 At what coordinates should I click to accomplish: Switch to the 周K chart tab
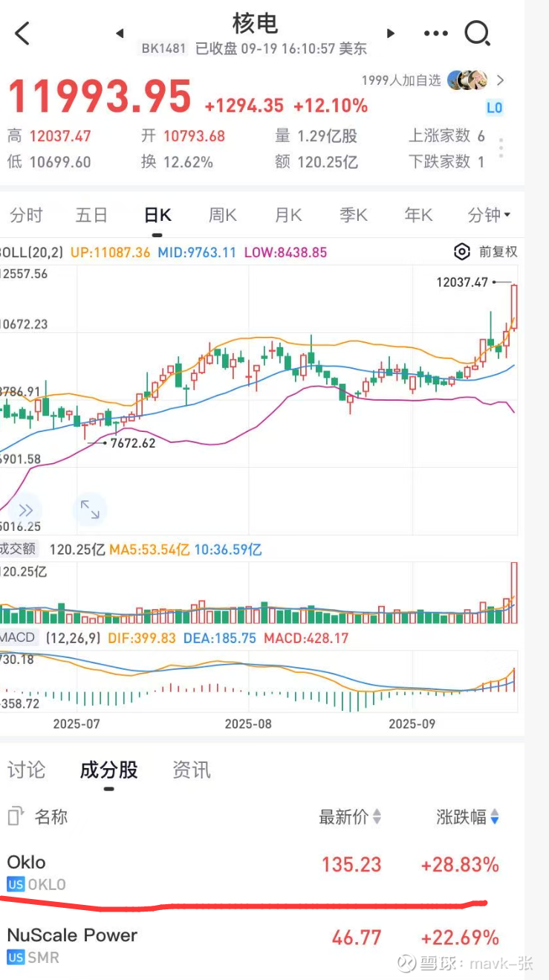pyautogui.click(x=223, y=216)
